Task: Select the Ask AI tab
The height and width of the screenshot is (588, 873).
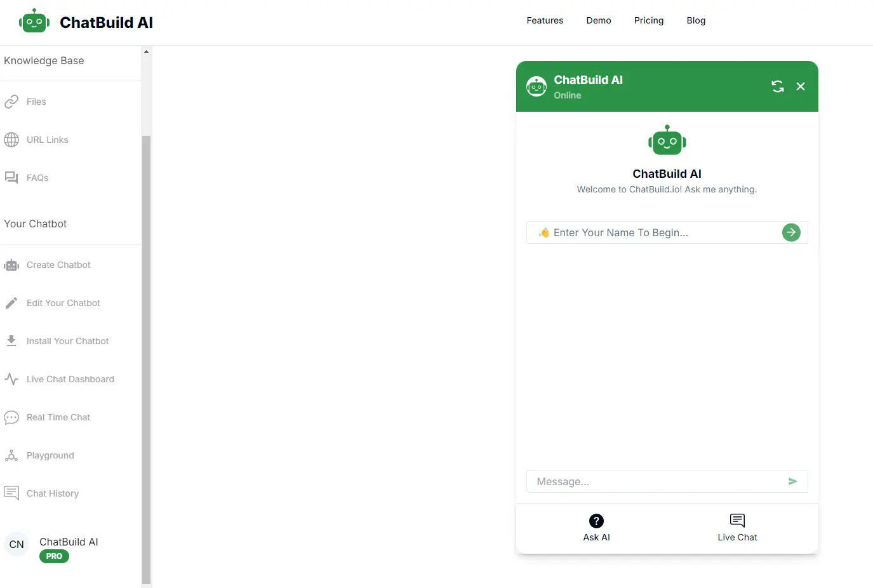Action: [596, 528]
